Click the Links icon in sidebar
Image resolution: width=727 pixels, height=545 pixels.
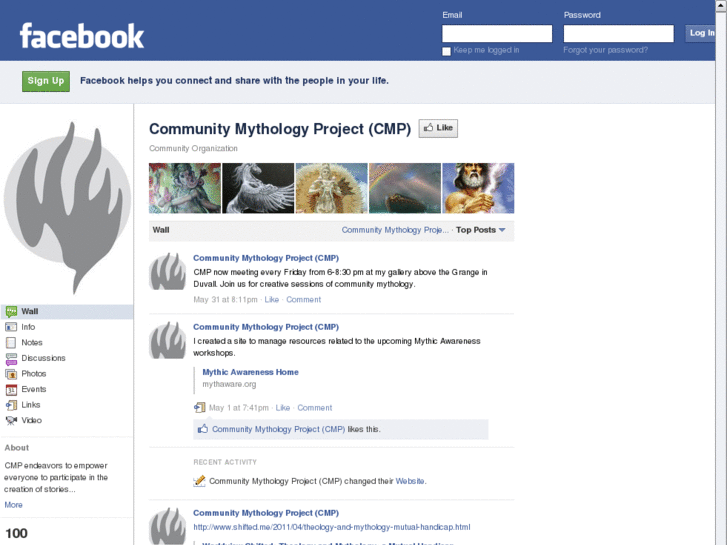click(11, 405)
